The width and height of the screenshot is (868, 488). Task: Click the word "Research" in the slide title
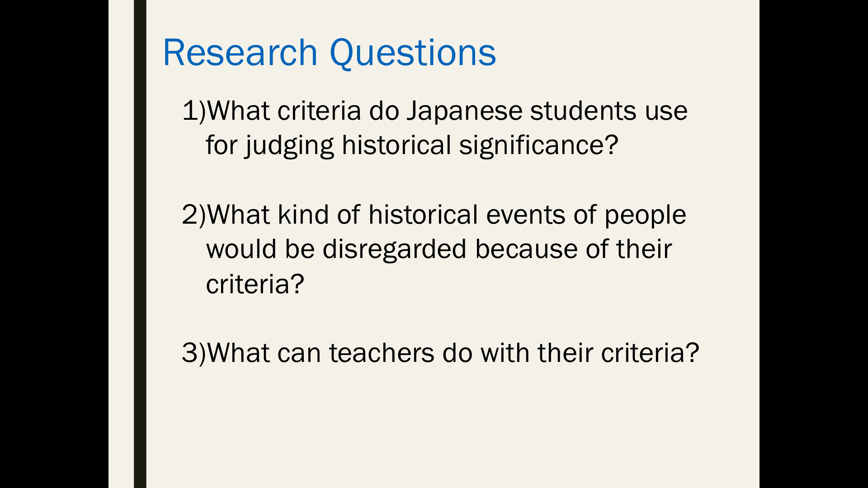coord(240,53)
